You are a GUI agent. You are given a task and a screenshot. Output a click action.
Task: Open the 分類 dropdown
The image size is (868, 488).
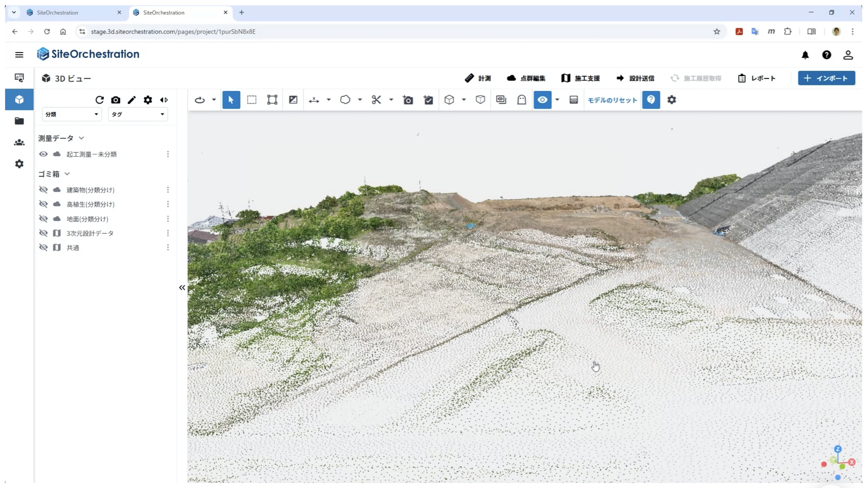pos(72,114)
